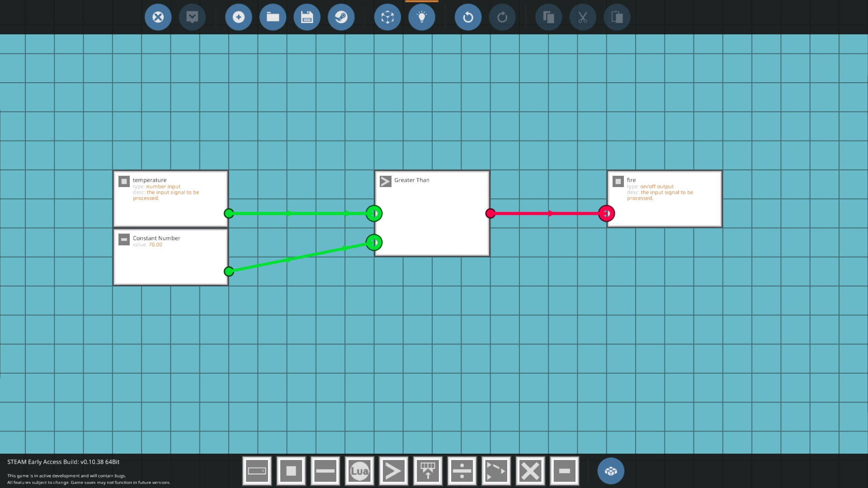Open the composite signal component category

click(x=428, y=471)
